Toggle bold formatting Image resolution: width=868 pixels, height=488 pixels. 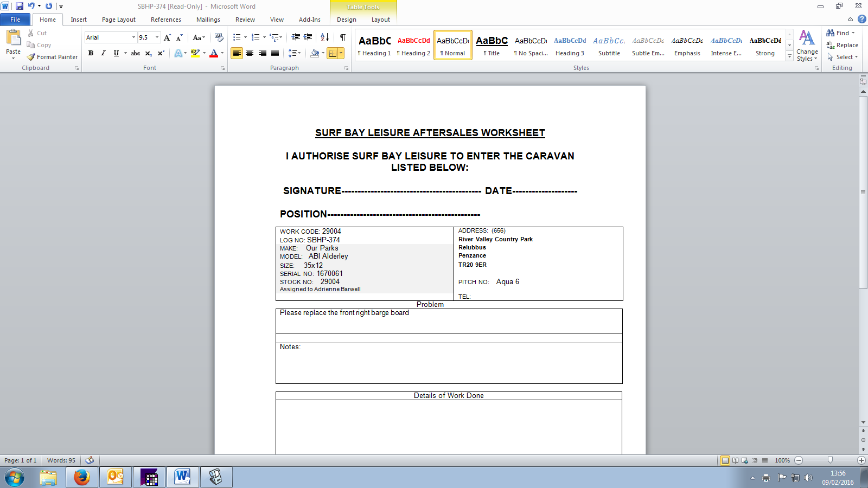(91, 53)
